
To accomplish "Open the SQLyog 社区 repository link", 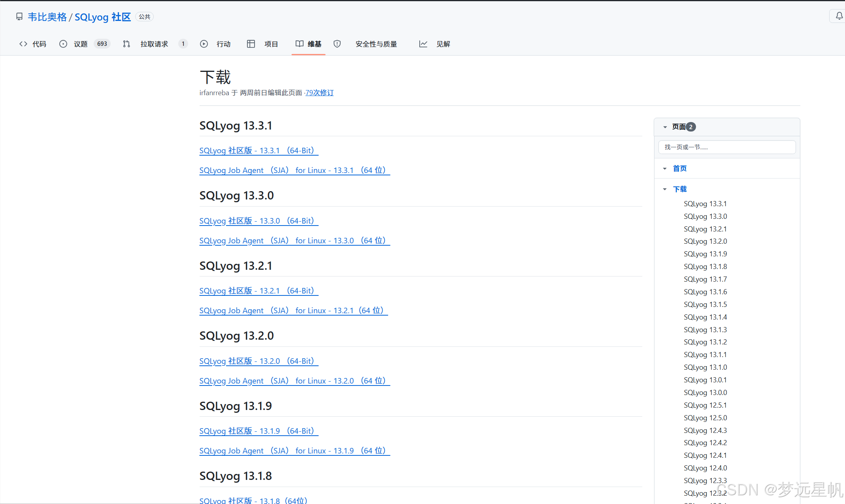I will click(x=102, y=17).
